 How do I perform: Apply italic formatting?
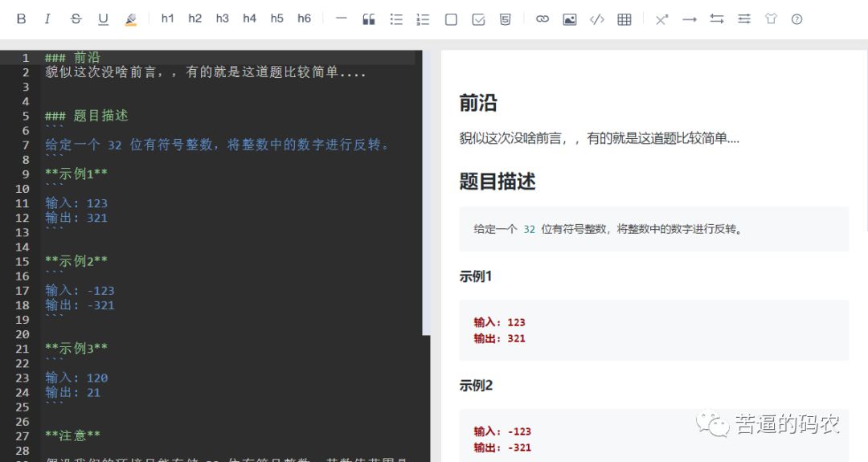[x=47, y=18]
